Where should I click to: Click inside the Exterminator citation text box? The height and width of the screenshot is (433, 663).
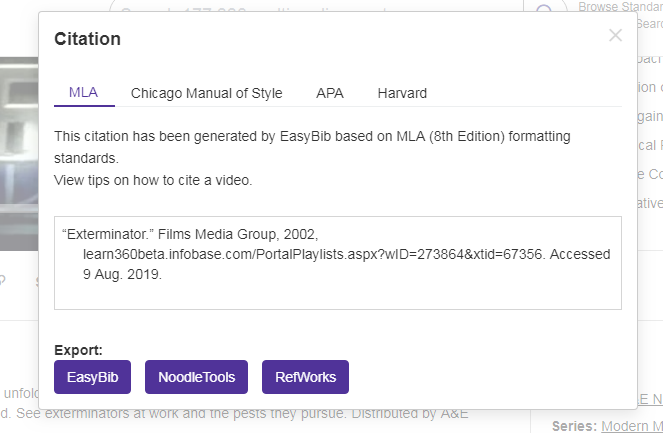click(337, 263)
